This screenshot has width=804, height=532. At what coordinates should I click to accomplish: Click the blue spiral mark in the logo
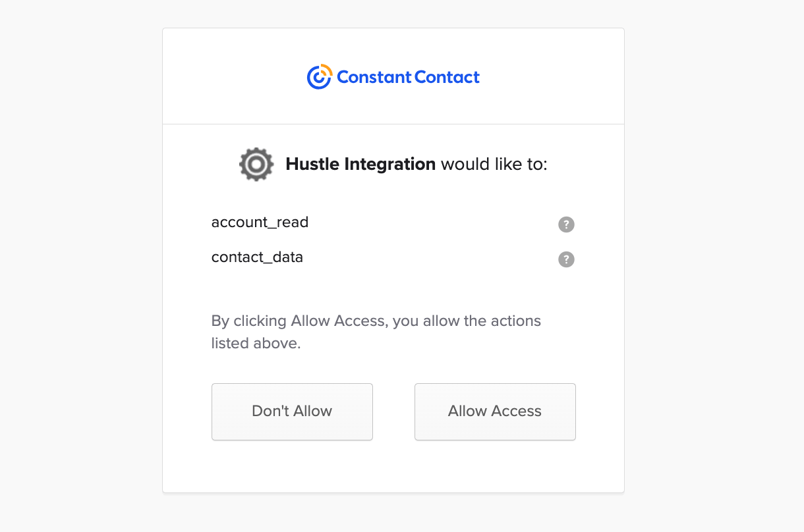(318, 76)
